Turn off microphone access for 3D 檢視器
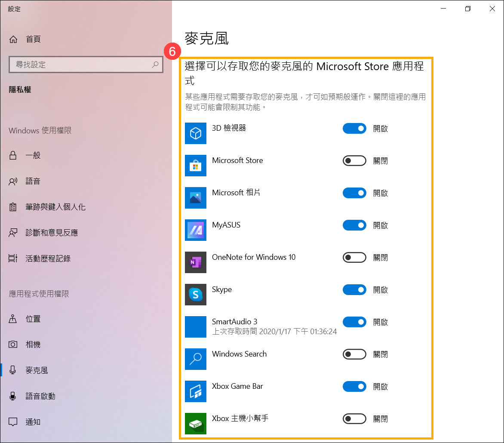 tap(354, 129)
